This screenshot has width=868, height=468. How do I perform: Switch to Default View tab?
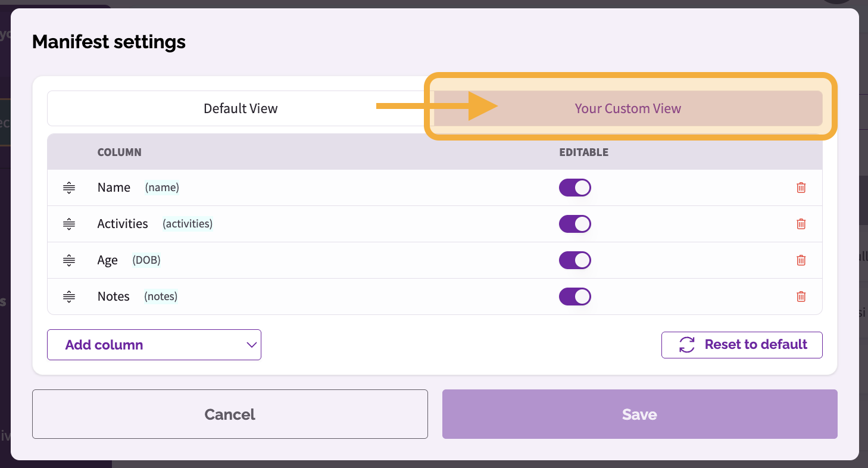(x=241, y=108)
